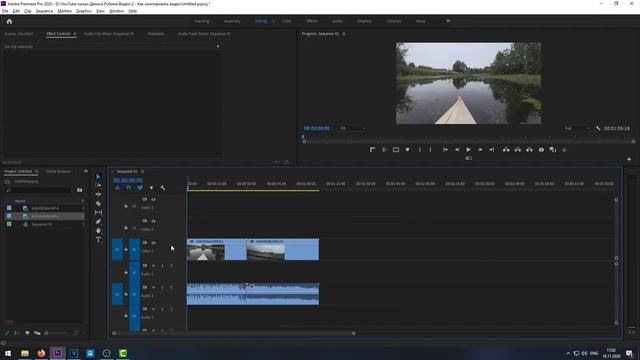Switch to Metadata tab

(x=156, y=34)
